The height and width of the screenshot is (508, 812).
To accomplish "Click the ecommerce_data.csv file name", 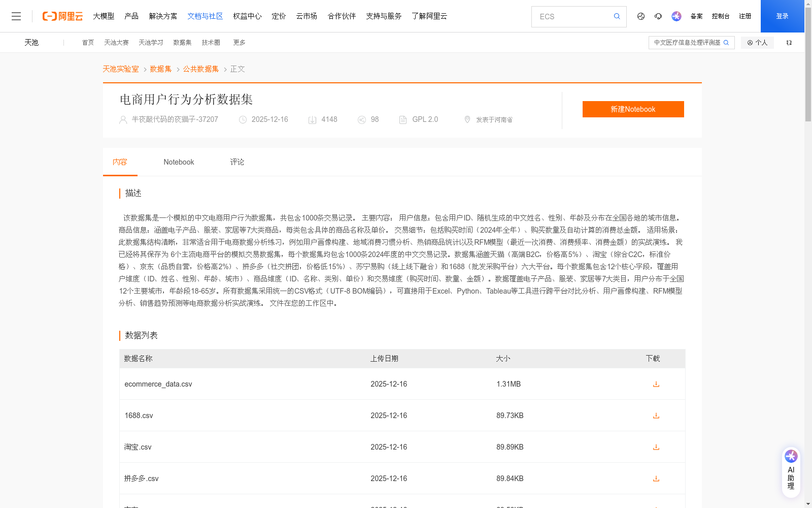I will (158, 384).
